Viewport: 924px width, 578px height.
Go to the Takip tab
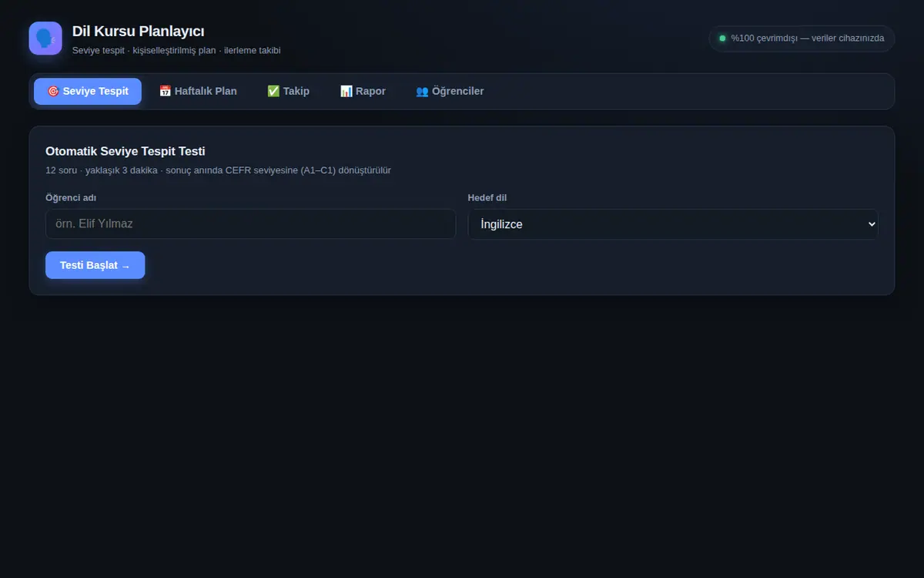coord(288,91)
